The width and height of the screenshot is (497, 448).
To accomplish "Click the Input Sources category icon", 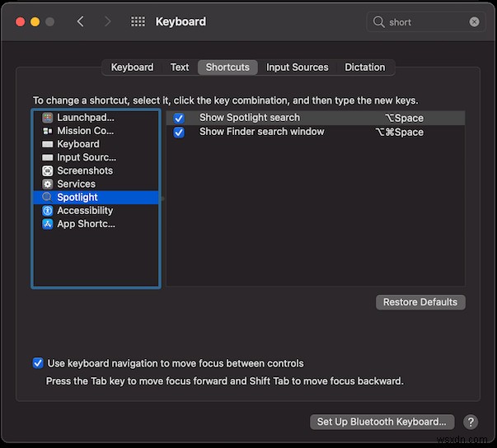I will tap(48, 157).
